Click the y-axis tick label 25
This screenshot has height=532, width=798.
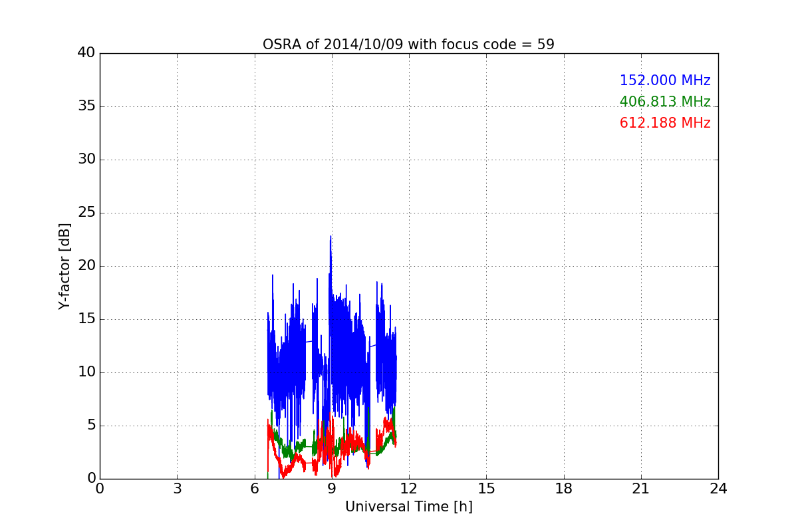click(x=86, y=213)
